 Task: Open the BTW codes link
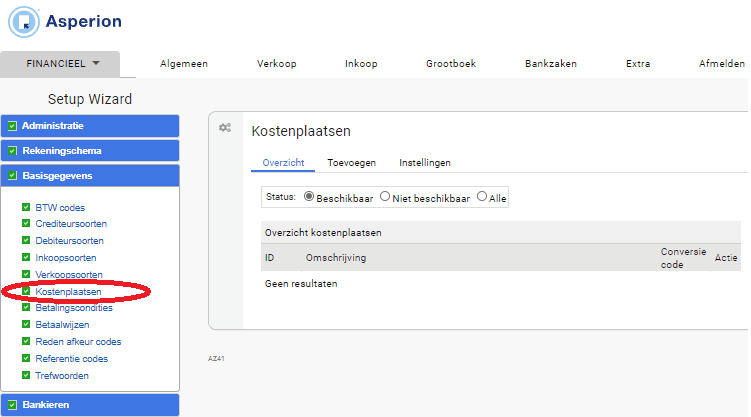click(60, 208)
